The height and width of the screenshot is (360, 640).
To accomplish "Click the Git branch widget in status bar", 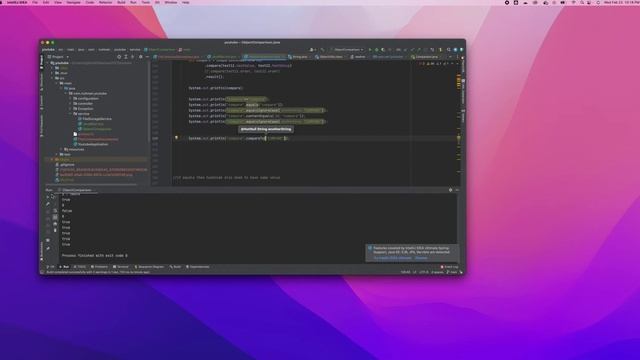I will click(x=452, y=272).
